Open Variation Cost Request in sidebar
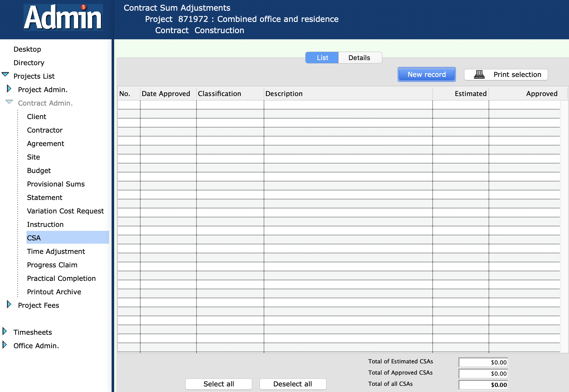The height and width of the screenshot is (392, 569). (x=65, y=211)
